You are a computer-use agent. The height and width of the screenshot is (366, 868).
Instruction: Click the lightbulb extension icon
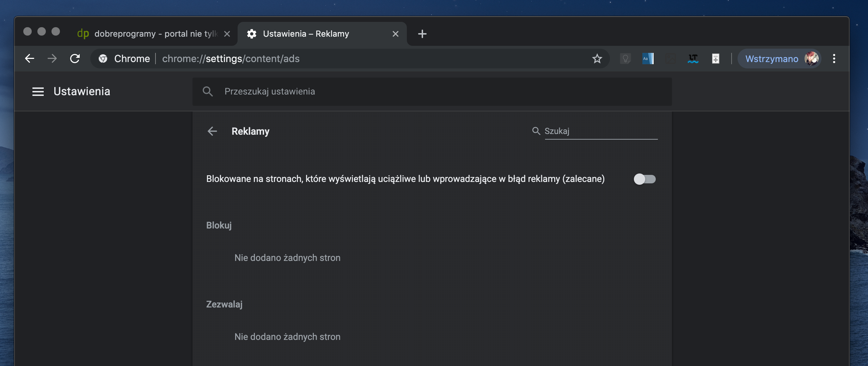click(x=625, y=59)
